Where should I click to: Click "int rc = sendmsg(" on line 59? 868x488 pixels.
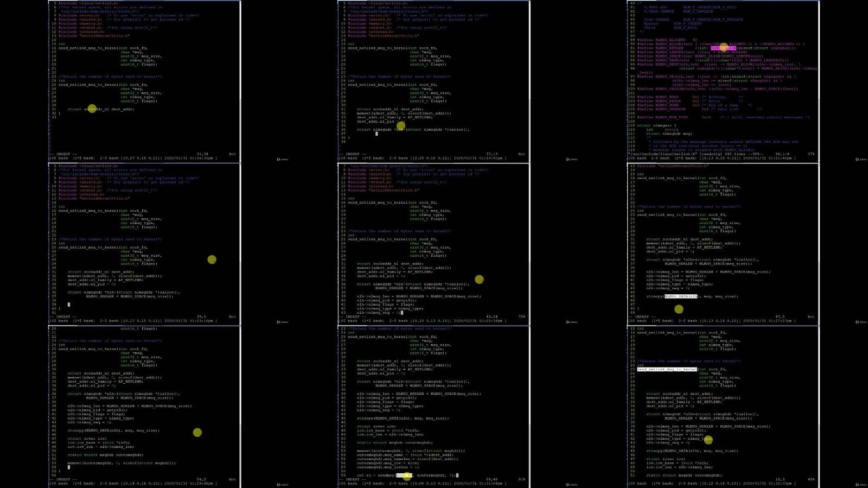(x=376, y=475)
